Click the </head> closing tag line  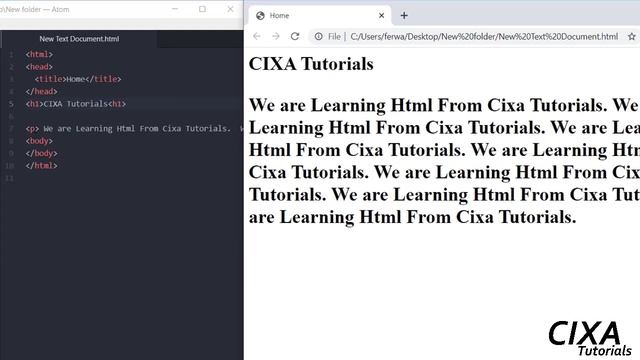click(x=41, y=91)
